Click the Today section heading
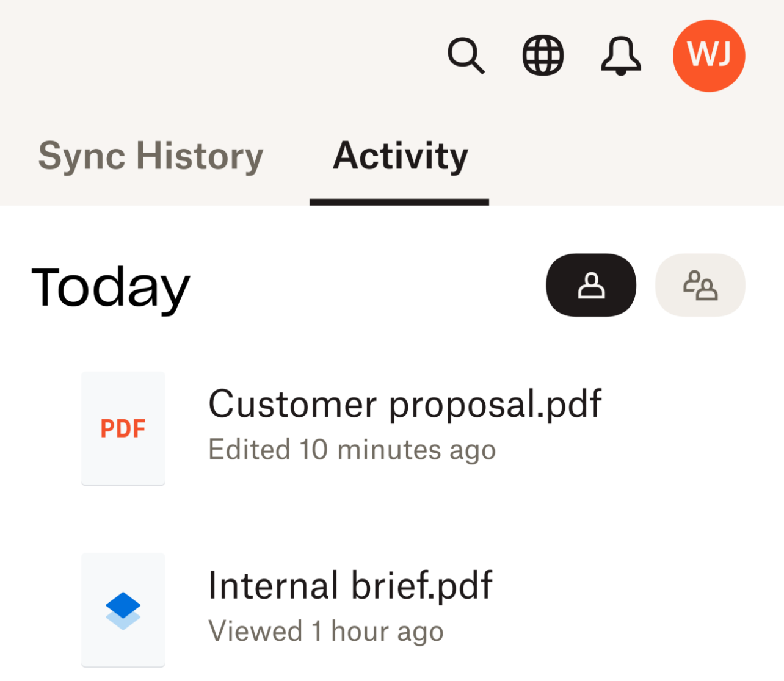Image resolution: width=784 pixels, height=681 pixels. point(111,287)
